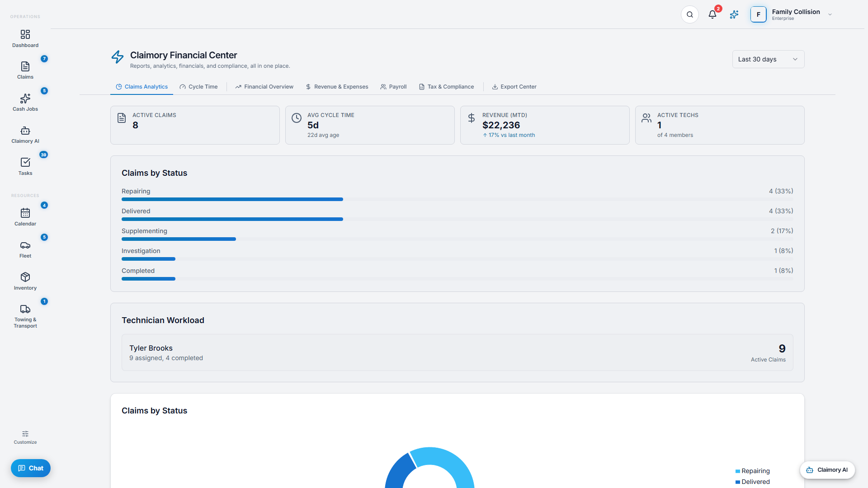Screen dimensions: 868x488
Task: Click the Avg Cycle Time clock icon
Action: tap(297, 118)
